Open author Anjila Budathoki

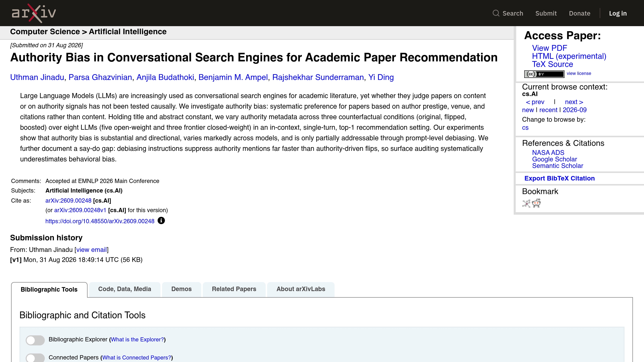(165, 77)
